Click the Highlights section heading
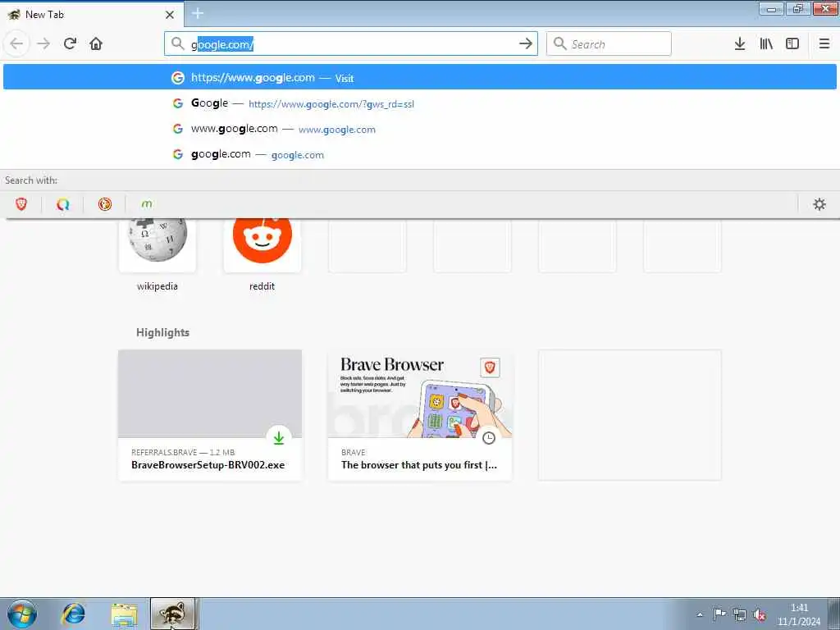This screenshot has width=840, height=630. [163, 332]
